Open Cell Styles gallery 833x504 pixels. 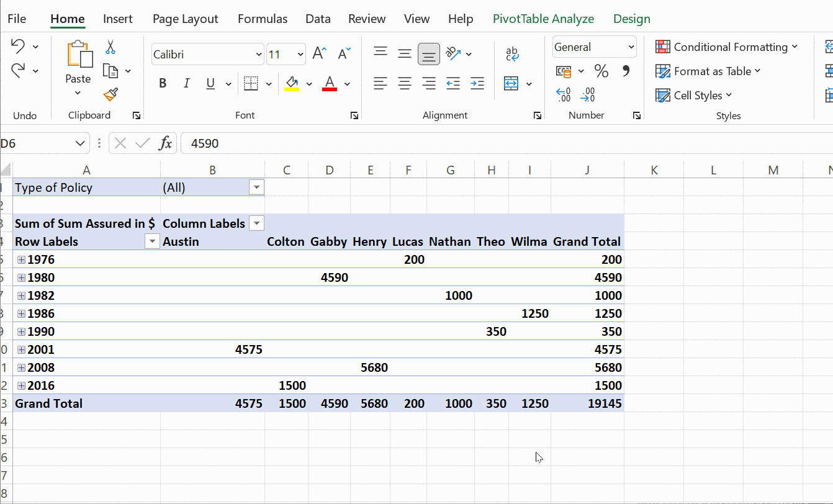694,95
